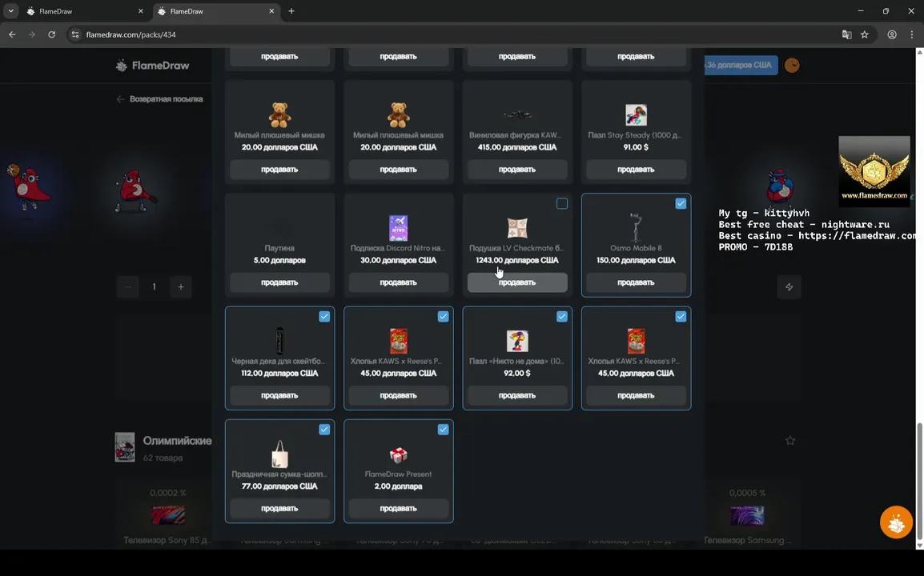The width and height of the screenshot is (924, 576).
Task: Click the Олимпийские pack thumbnail
Action: coord(125,447)
